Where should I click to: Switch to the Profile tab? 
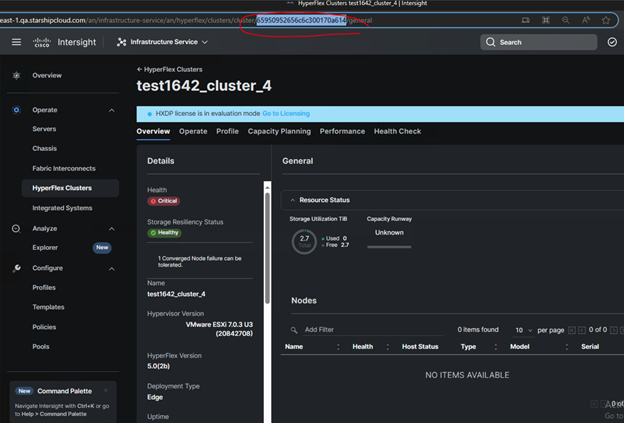pyautogui.click(x=227, y=131)
